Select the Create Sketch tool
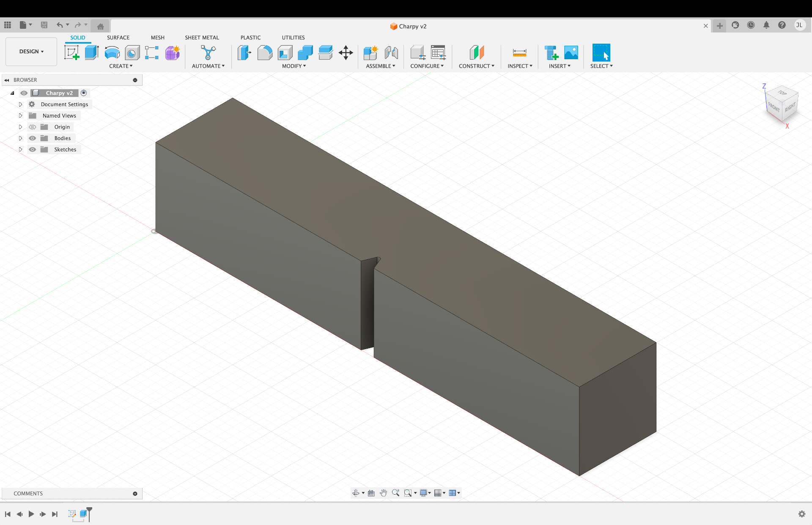This screenshot has width=812, height=525. pyautogui.click(x=71, y=53)
